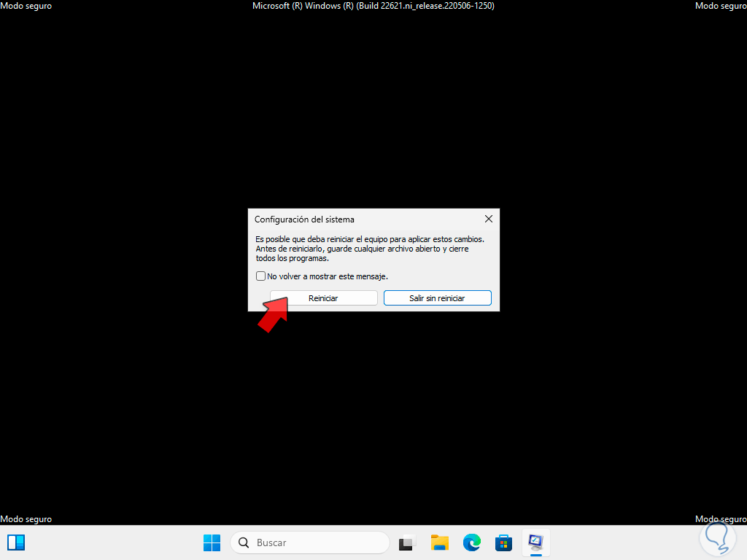
Task: Click the blue panel icon at bottom-left corner
Action: pyautogui.click(x=15, y=542)
